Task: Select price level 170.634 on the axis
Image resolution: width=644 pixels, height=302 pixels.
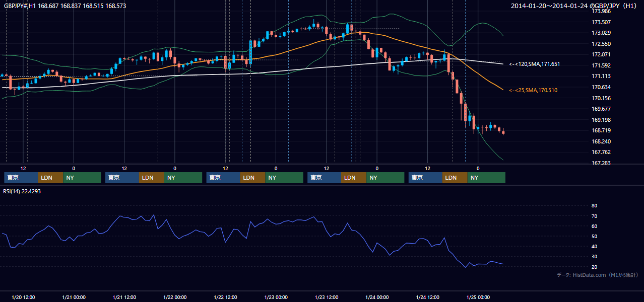Action: (601, 87)
